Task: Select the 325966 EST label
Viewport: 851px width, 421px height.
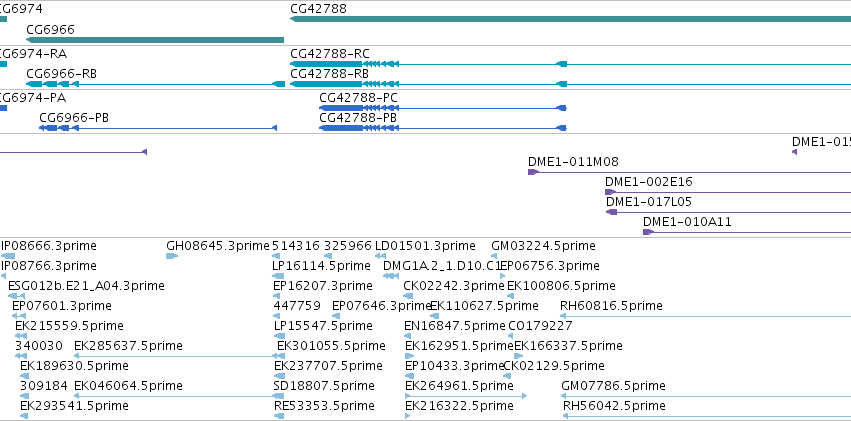Action: pos(348,246)
